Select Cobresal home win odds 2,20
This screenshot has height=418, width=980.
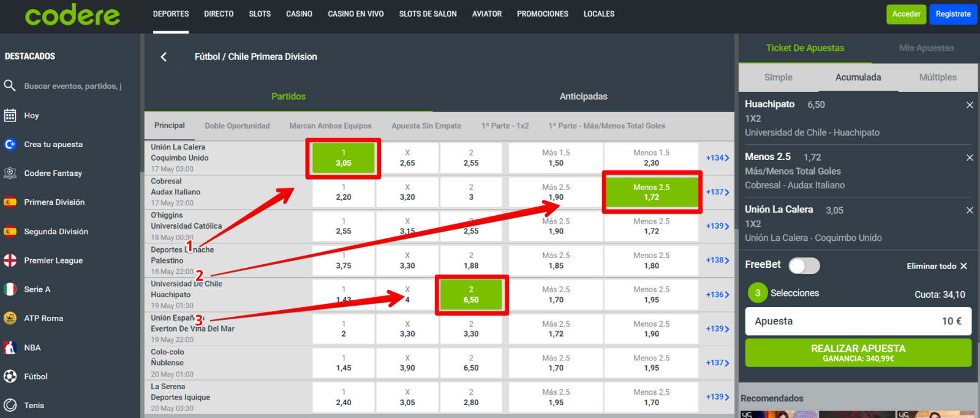pos(344,192)
